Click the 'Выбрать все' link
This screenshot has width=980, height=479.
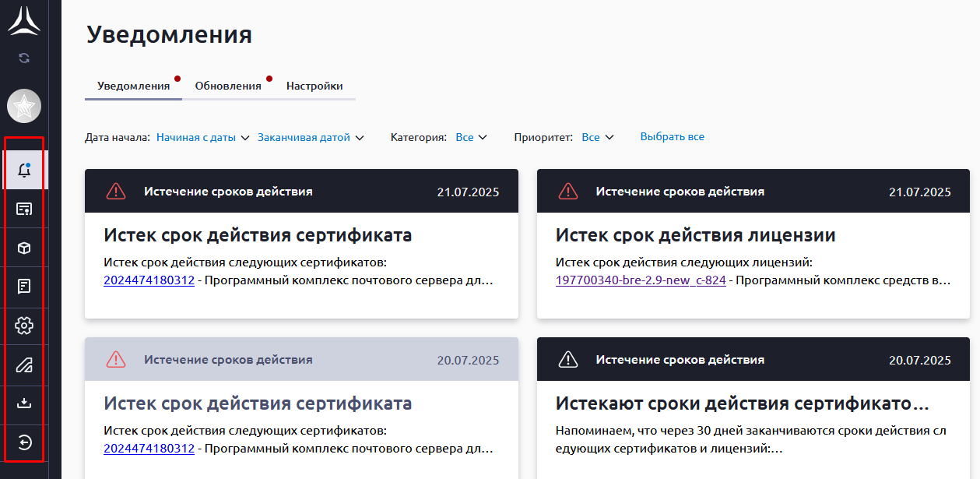(x=672, y=137)
